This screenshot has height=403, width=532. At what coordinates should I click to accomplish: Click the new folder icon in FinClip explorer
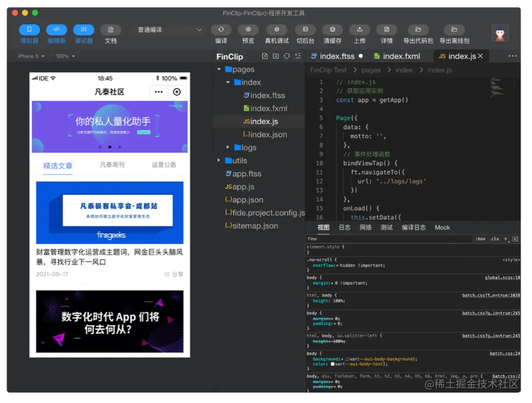click(x=276, y=56)
